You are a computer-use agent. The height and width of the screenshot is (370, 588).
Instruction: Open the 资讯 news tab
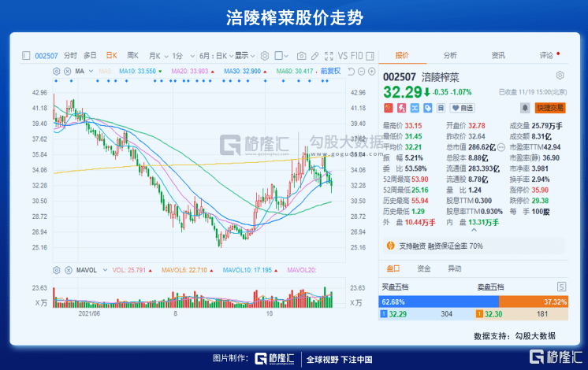point(498,55)
